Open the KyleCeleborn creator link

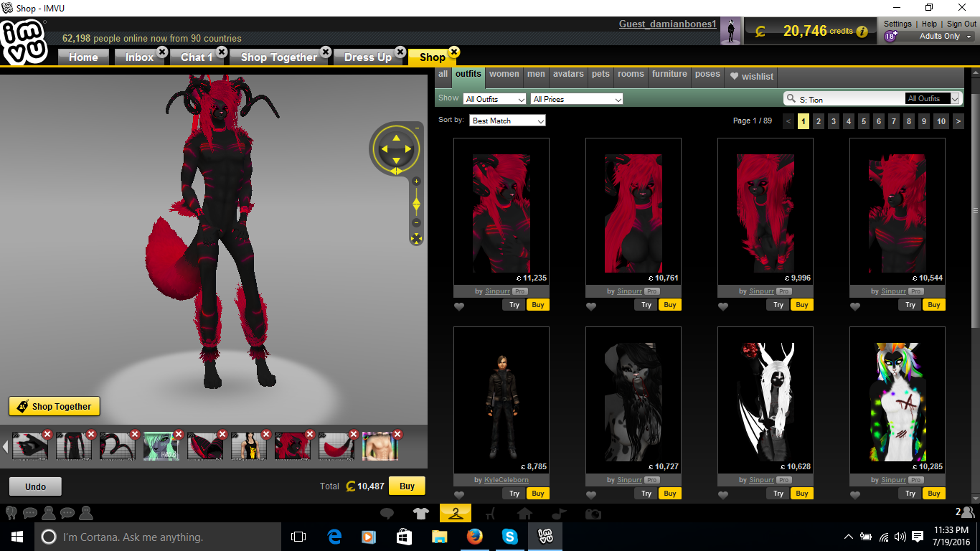pyautogui.click(x=506, y=480)
